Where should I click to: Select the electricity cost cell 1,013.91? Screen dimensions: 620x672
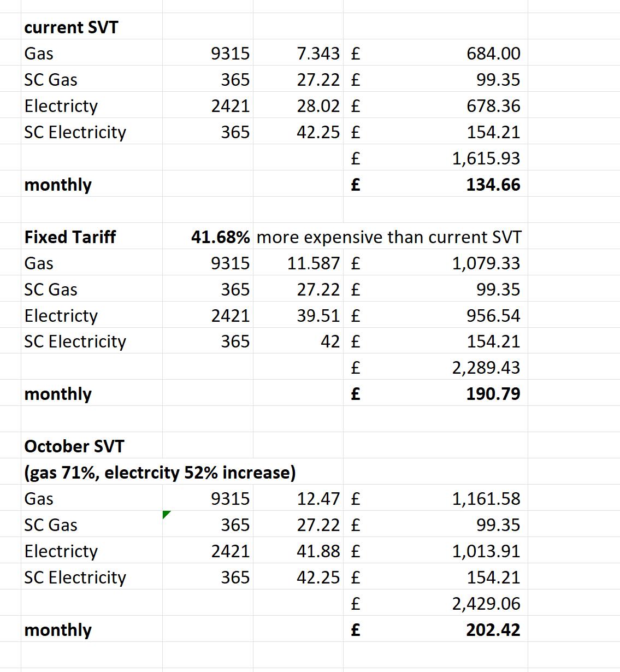(x=486, y=551)
